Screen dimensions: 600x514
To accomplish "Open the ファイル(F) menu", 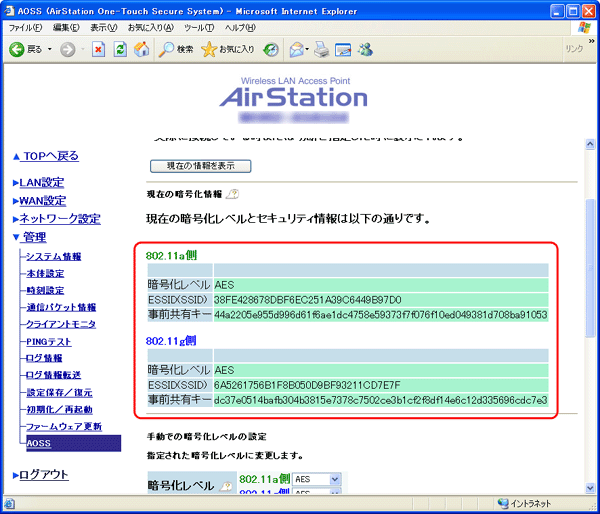I will [x=25, y=28].
